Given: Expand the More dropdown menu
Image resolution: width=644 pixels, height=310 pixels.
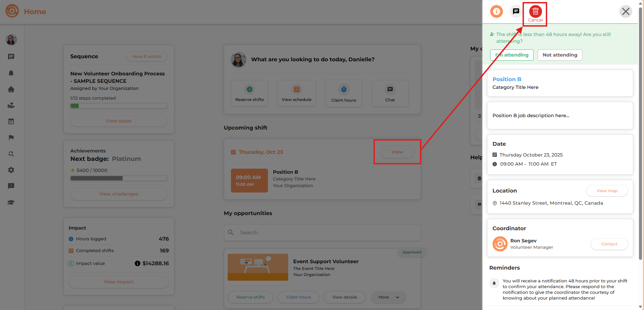Looking at the screenshot, I should click(388, 297).
